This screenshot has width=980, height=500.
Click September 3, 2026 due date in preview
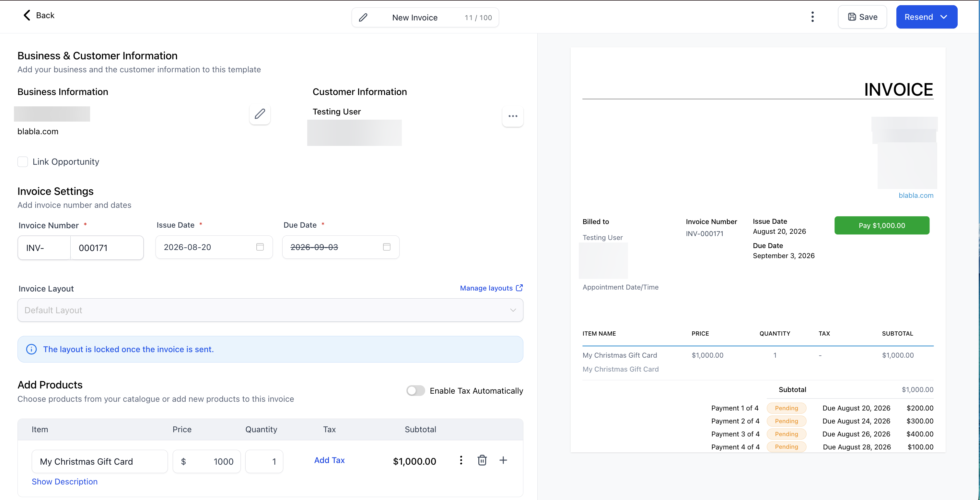coord(784,256)
